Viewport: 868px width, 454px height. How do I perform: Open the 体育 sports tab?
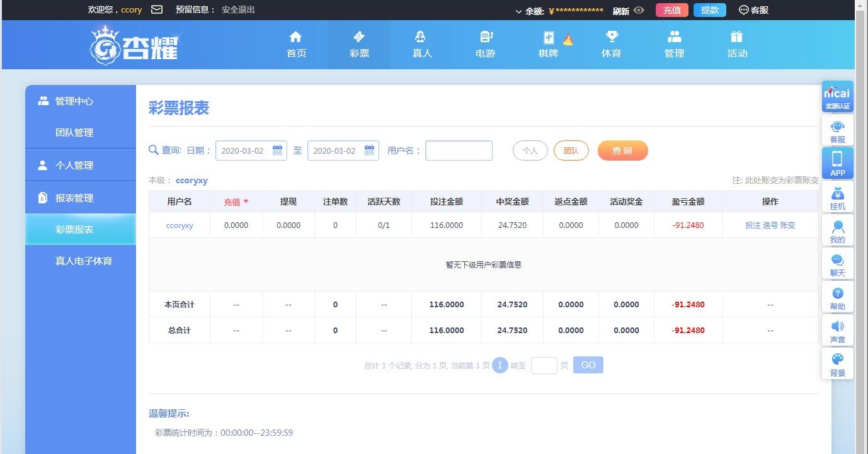tap(612, 45)
